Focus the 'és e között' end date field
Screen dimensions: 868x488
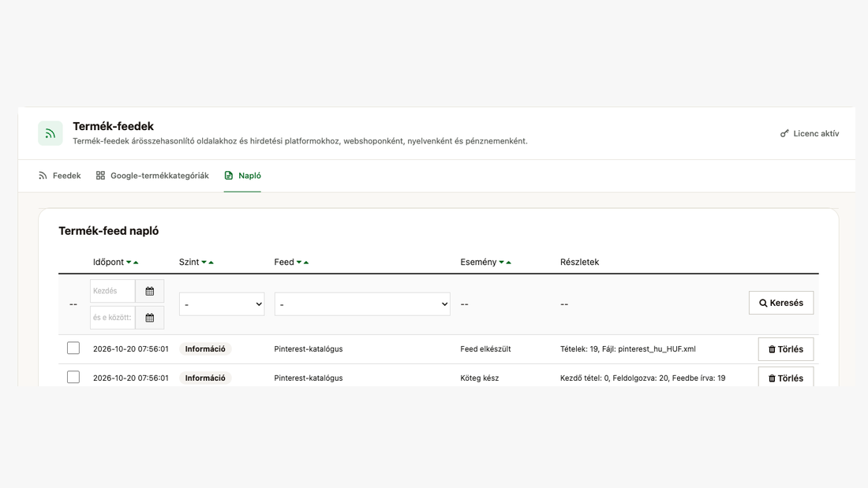(113, 318)
